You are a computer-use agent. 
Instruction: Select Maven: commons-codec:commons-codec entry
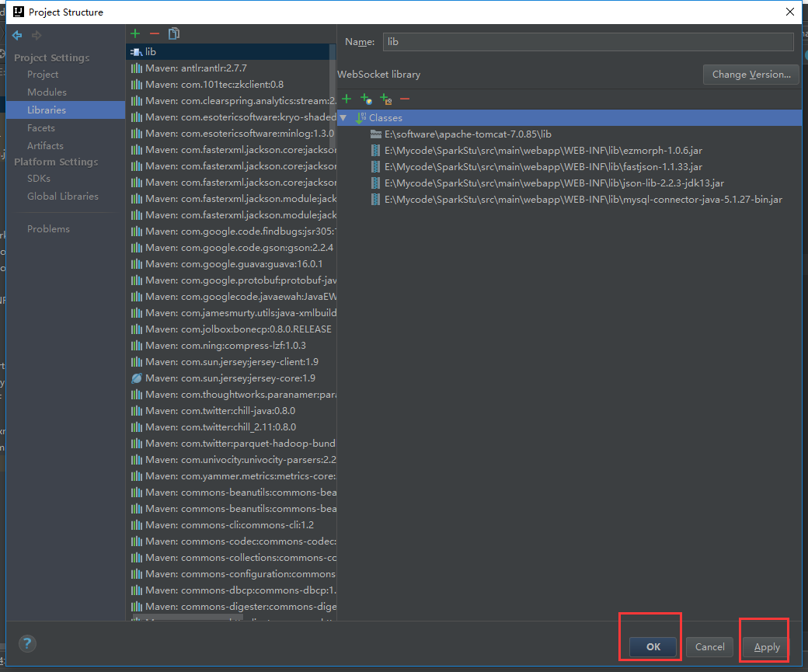coord(231,541)
